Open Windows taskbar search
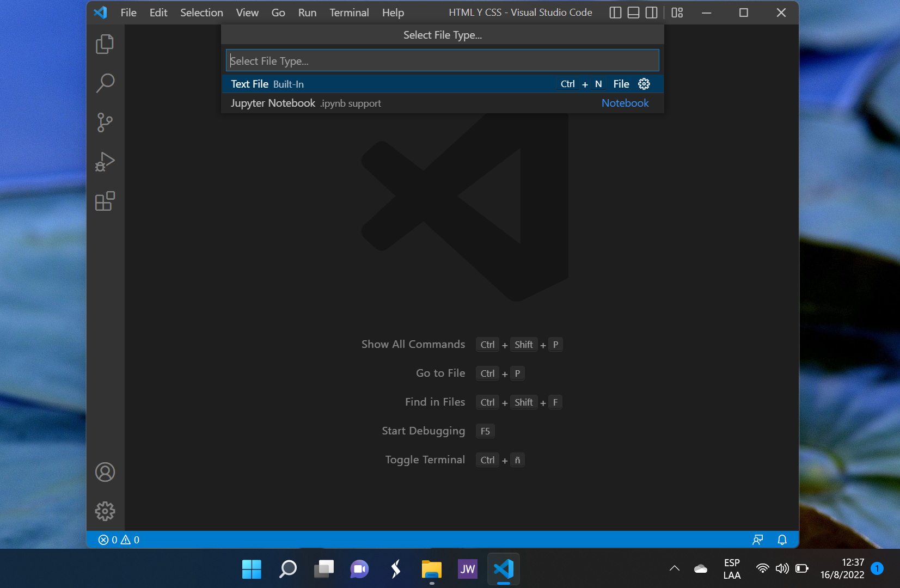This screenshot has width=900, height=588. (x=287, y=569)
